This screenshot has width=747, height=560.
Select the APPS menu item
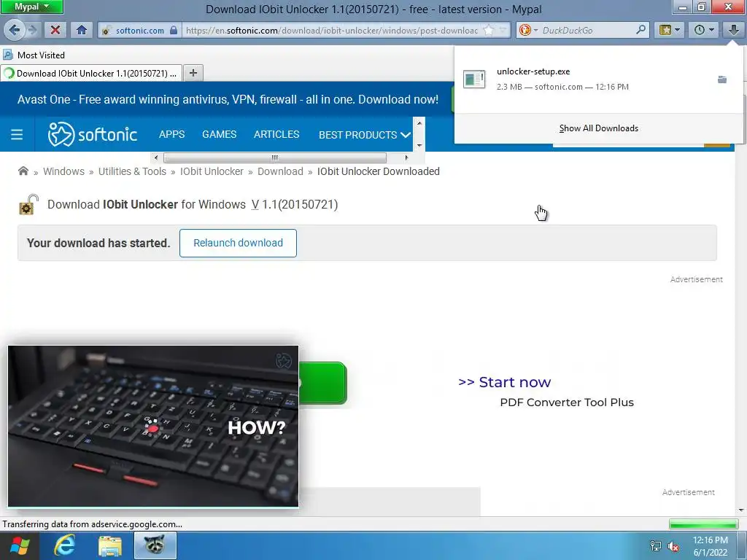coord(171,134)
